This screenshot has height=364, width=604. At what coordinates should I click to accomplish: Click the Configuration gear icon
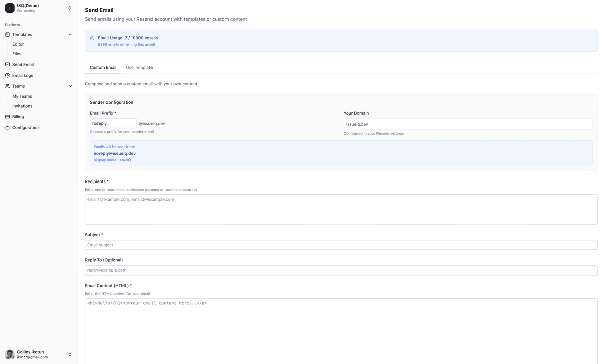7,127
